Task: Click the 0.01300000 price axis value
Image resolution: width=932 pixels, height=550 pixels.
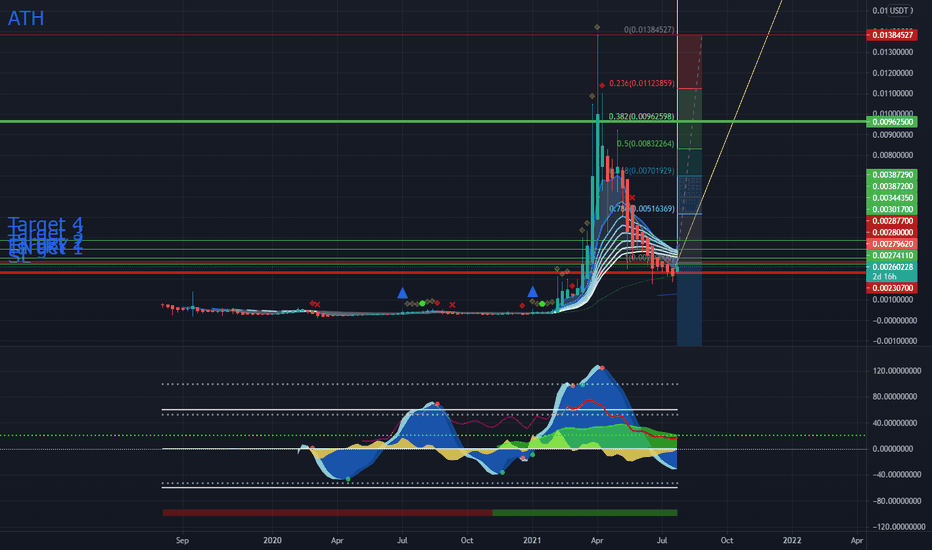Action: (893, 52)
